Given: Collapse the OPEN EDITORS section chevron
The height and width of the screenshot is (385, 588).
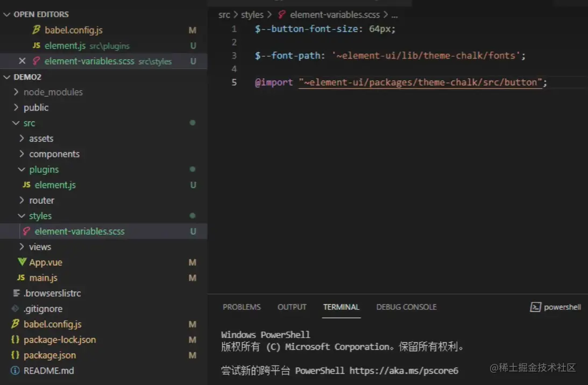Looking at the screenshot, I should click(7, 14).
